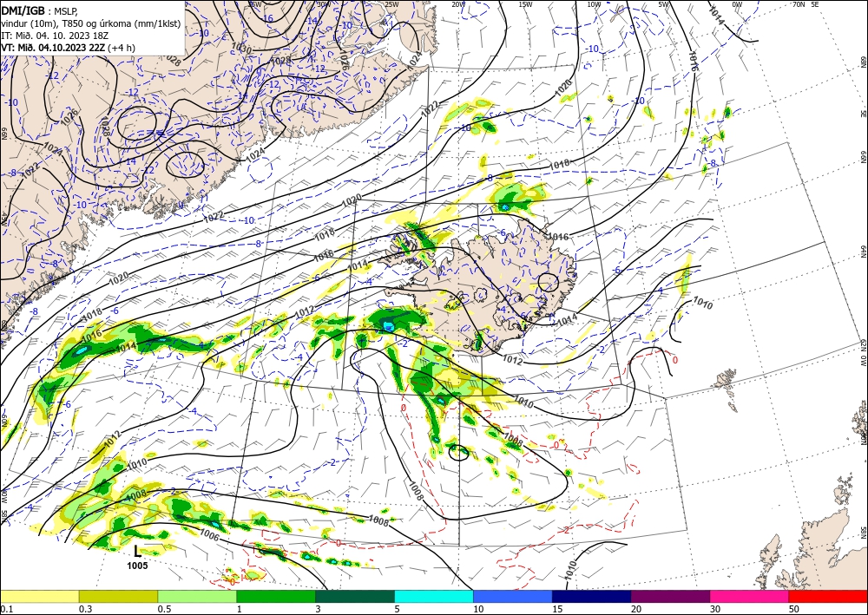Click the "5E" longitude label

click(815, 4)
